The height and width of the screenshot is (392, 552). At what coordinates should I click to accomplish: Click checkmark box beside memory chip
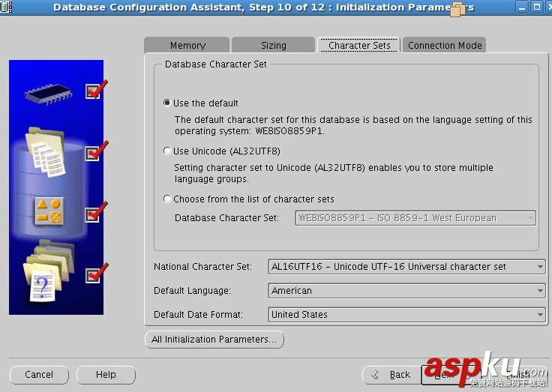click(92, 91)
